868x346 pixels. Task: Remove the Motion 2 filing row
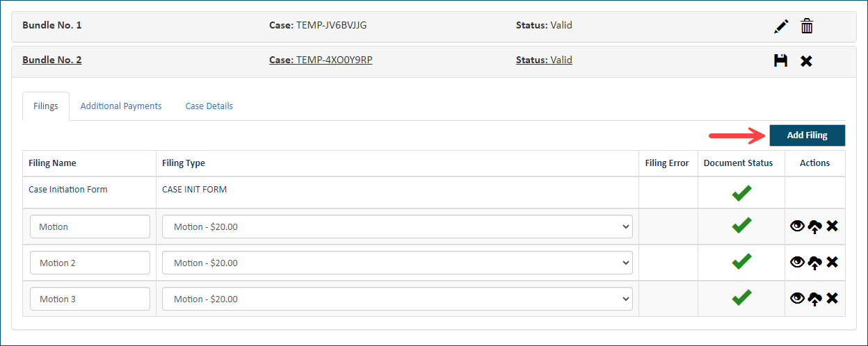pyautogui.click(x=832, y=262)
